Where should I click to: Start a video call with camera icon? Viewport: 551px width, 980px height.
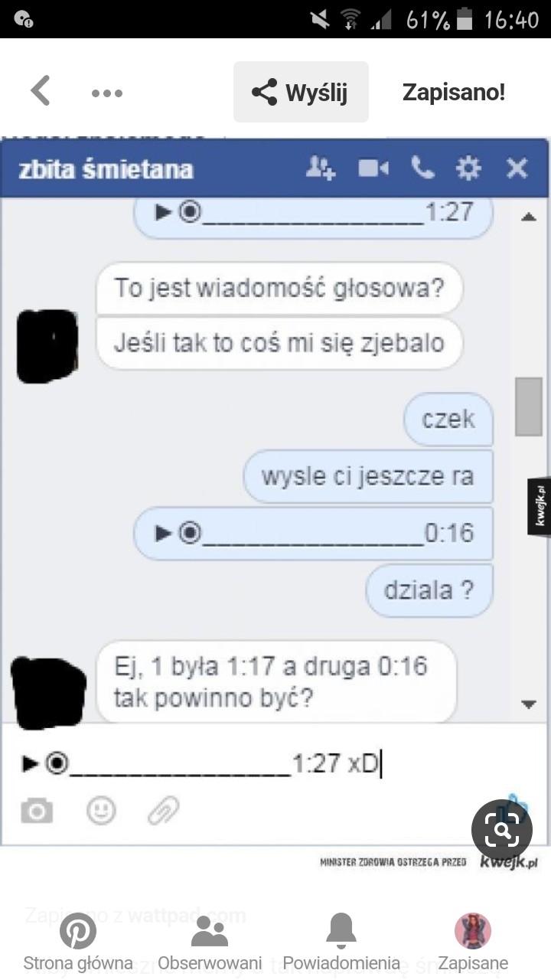pyautogui.click(x=373, y=168)
